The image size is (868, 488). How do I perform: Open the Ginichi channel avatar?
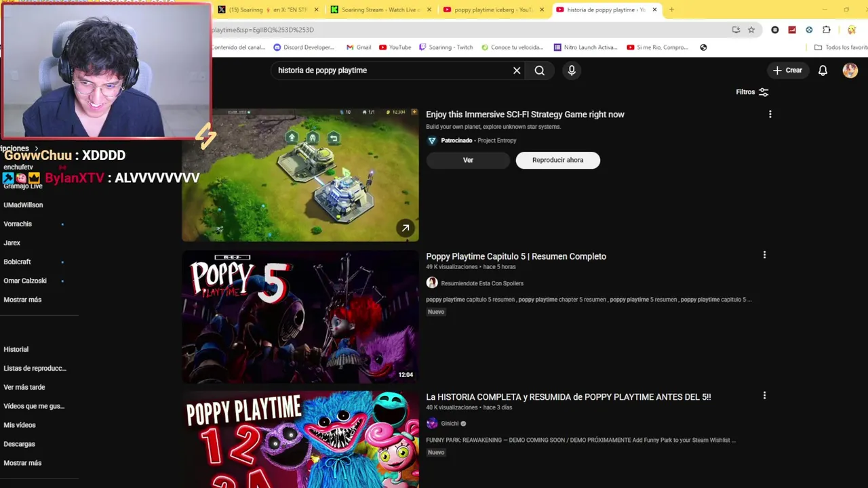click(x=432, y=424)
